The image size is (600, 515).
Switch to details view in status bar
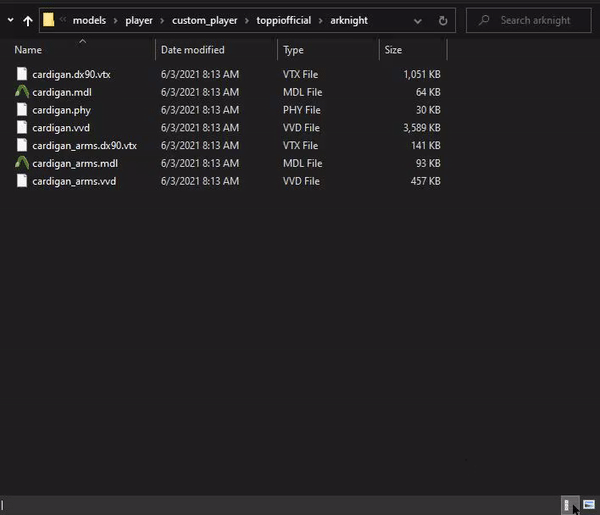click(x=567, y=505)
